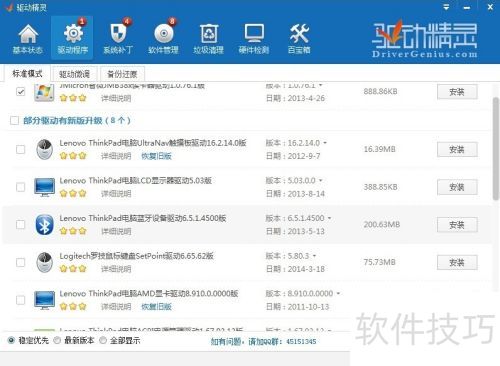The image size is (500, 366).
Task: Click the driver list vertical scrollbar thumb
Action: click(x=496, y=149)
